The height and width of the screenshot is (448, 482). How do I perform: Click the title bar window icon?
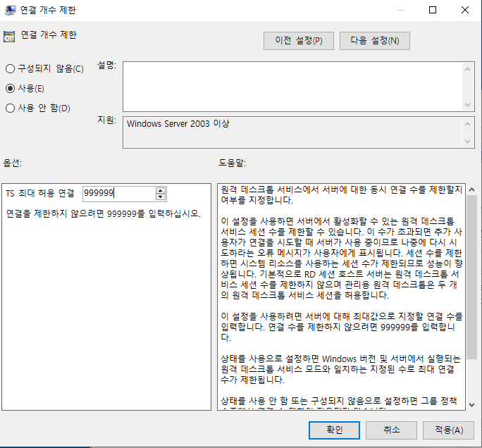tap(10, 10)
